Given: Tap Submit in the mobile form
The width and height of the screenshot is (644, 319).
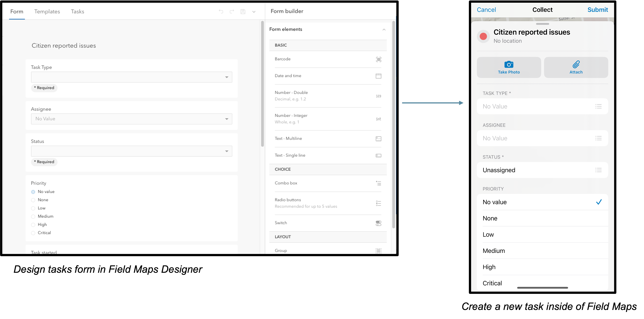Looking at the screenshot, I should pyautogui.click(x=598, y=10).
